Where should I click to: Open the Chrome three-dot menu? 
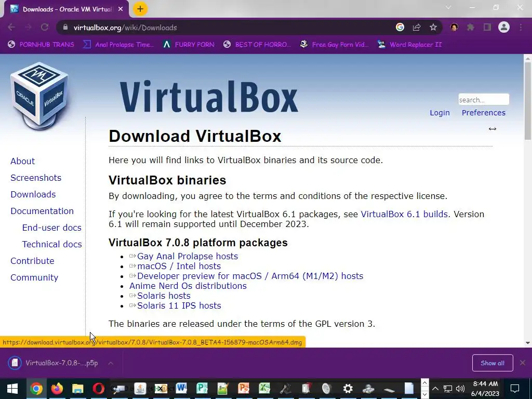[521, 27]
